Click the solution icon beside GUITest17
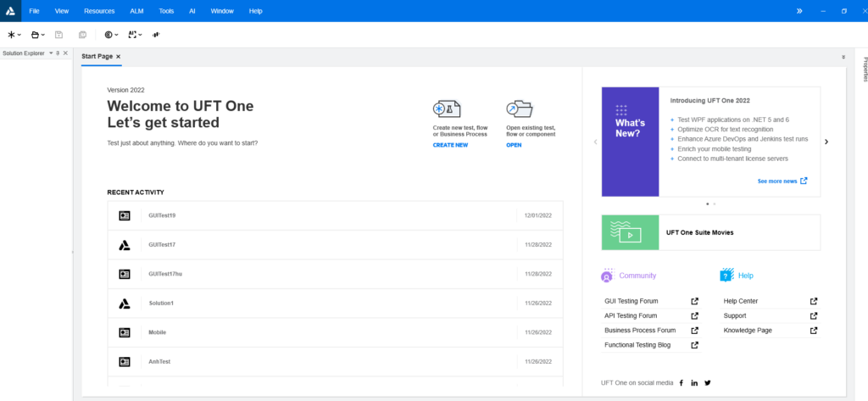This screenshot has width=868, height=401. pyautogui.click(x=125, y=245)
